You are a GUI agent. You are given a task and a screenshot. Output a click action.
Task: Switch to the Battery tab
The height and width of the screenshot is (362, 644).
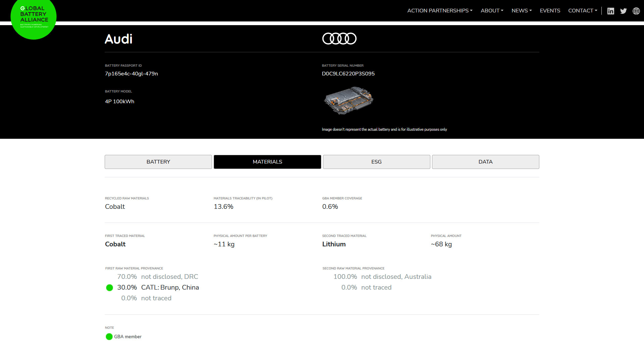158,162
